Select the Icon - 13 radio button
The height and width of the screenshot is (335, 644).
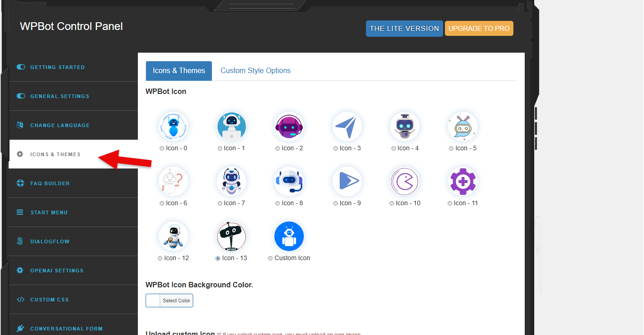(218, 258)
